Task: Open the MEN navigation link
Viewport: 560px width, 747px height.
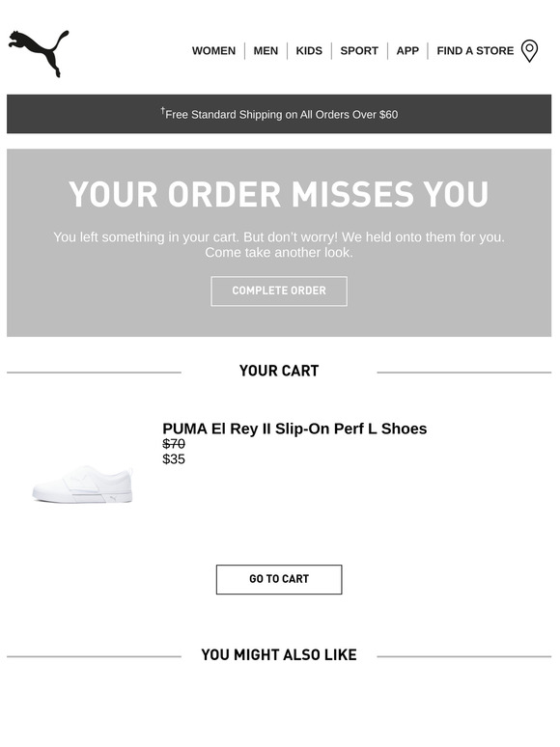Action: (x=266, y=51)
